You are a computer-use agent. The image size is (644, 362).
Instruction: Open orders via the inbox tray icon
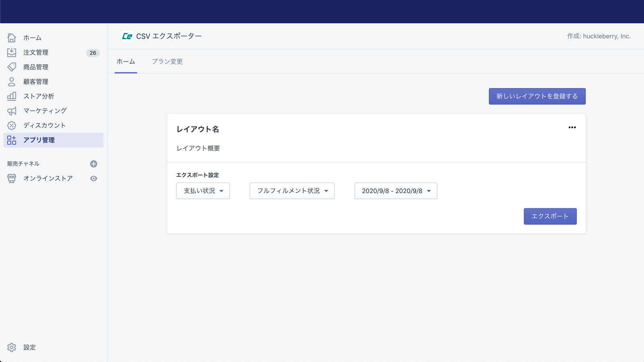coord(12,52)
